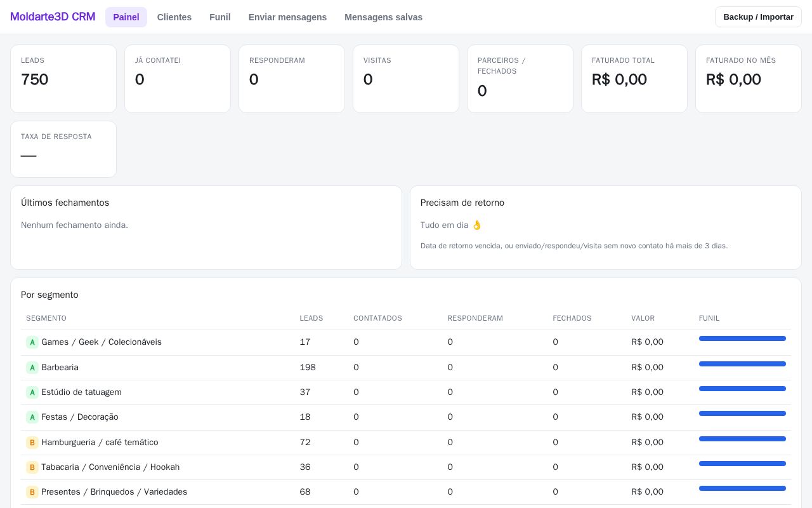Select the VISITAS summary card
Viewport: 812px width, 508px height.
(406, 79)
